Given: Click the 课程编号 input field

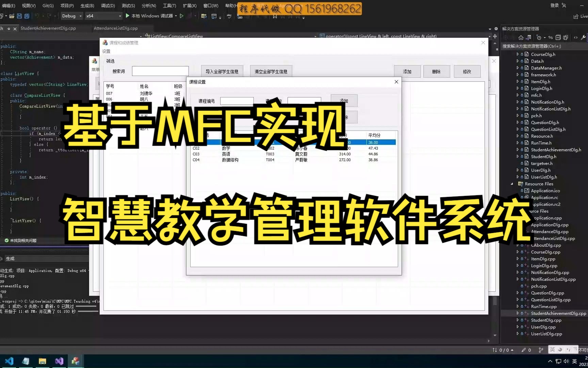Looking at the screenshot, I should (237, 101).
